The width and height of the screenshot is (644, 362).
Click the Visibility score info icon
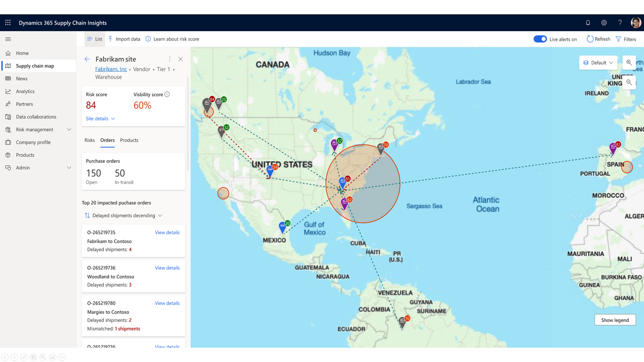[167, 94]
